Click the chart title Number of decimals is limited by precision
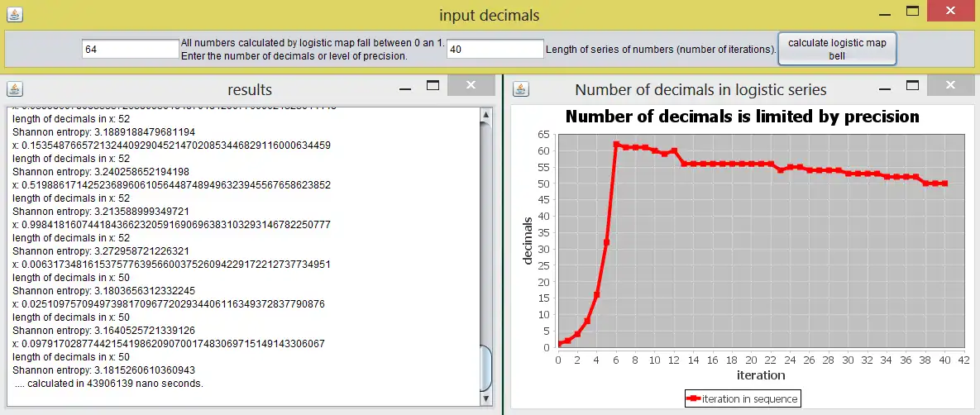Viewport: 980px width, 415px height. click(x=742, y=117)
